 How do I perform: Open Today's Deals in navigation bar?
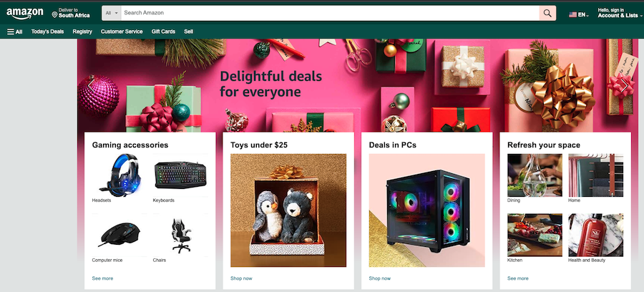[48, 31]
